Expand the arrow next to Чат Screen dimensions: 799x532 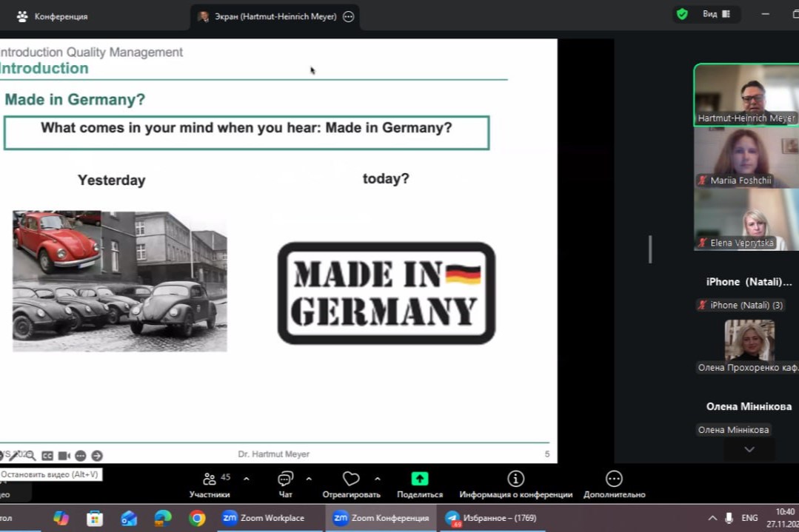pyautogui.click(x=309, y=479)
